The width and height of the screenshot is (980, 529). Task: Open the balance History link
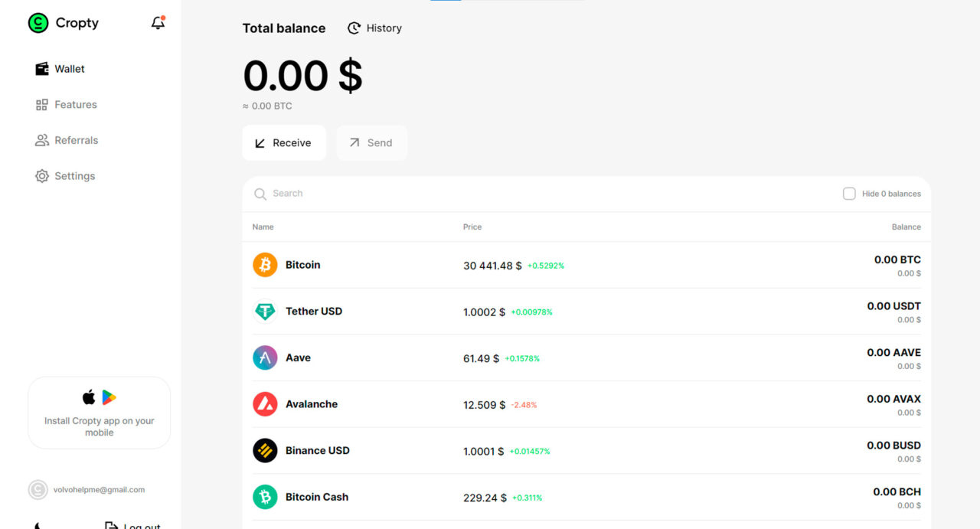point(374,28)
